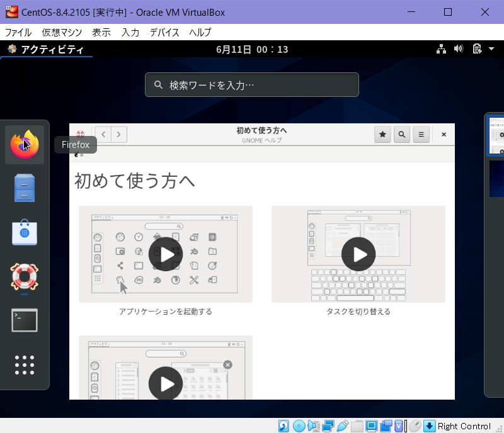The image size is (504, 433).
Task: Click the Show Applications grid icon
Action: 24,365
